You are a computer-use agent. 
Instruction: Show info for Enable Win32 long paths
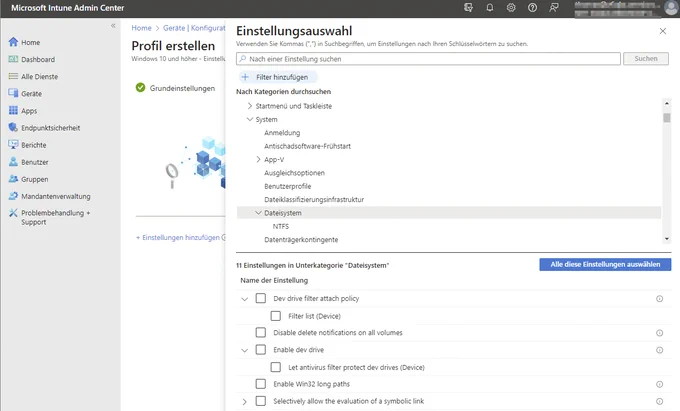coord(659,384)
